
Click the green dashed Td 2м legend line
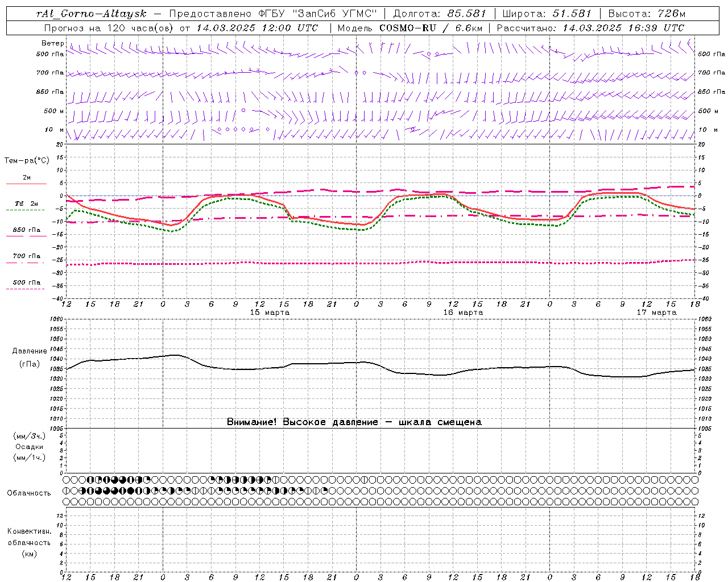click(x=25, y=210)
